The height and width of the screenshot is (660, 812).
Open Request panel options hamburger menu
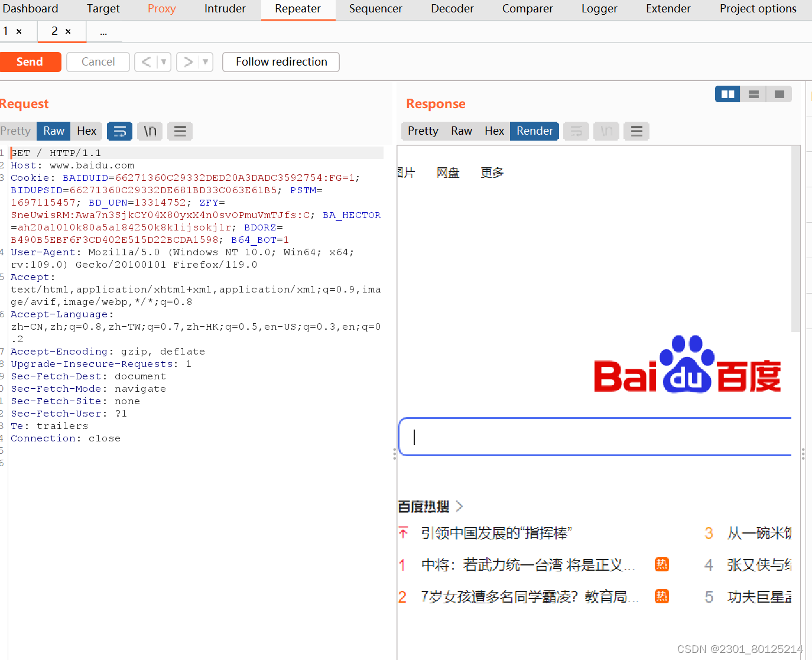click(x=180, y=131)
